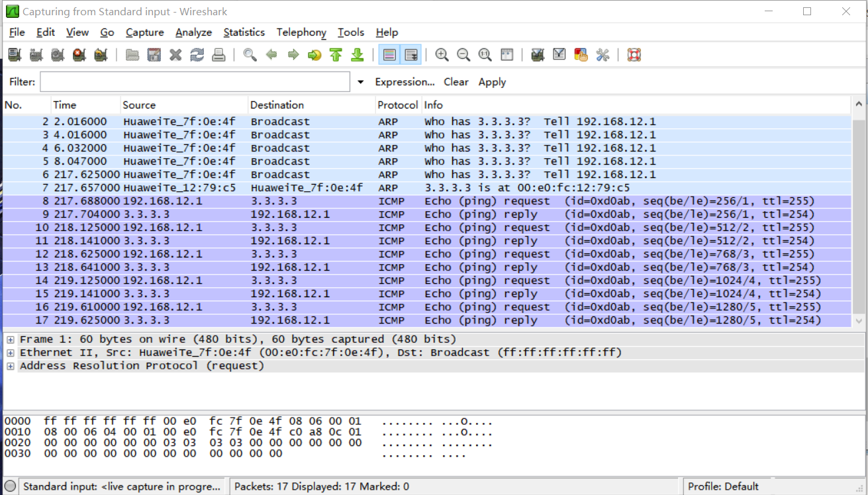The image size is (868, 495).
Task: Go back in packet history arrow
Action: tap(271, 55)
